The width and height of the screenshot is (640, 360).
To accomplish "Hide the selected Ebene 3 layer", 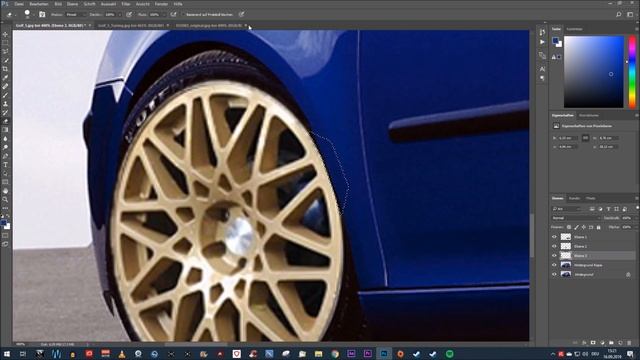I will pos(554,256).
